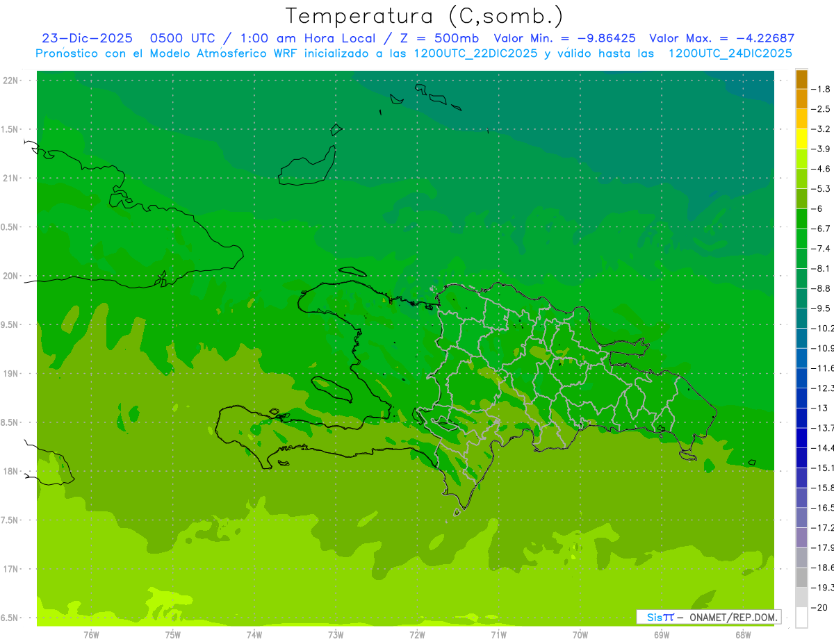Click the -18.6 colorbar value

822,568
